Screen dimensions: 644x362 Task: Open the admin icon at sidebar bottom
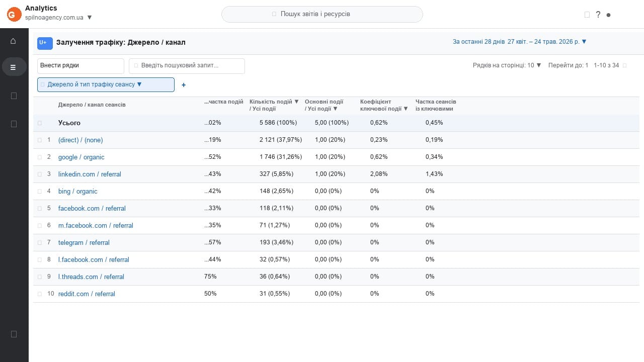(x=14, y=334)
